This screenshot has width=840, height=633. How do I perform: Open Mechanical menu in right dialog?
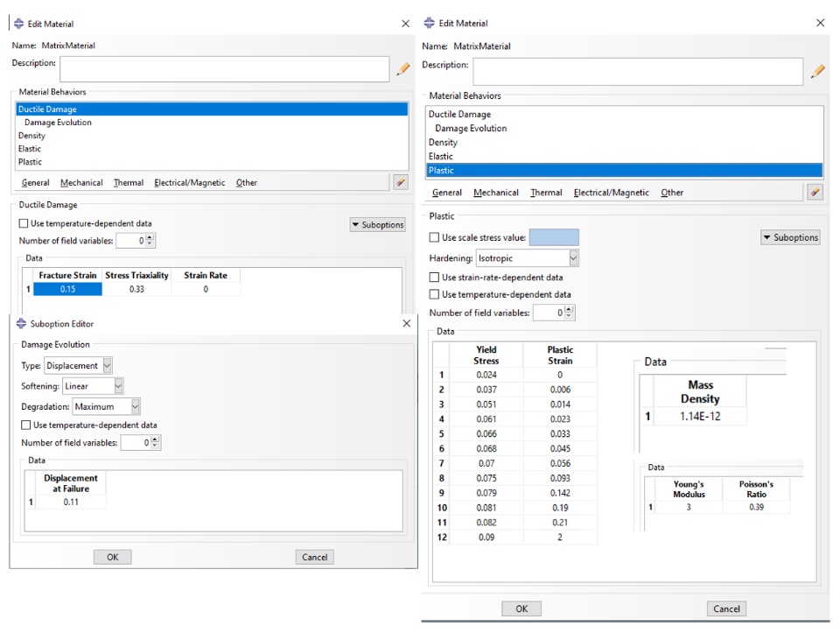click(496, 193)
